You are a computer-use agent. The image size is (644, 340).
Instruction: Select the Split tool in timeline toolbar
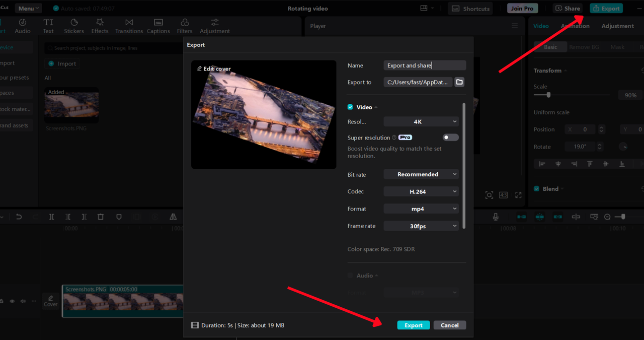point(51,217)
